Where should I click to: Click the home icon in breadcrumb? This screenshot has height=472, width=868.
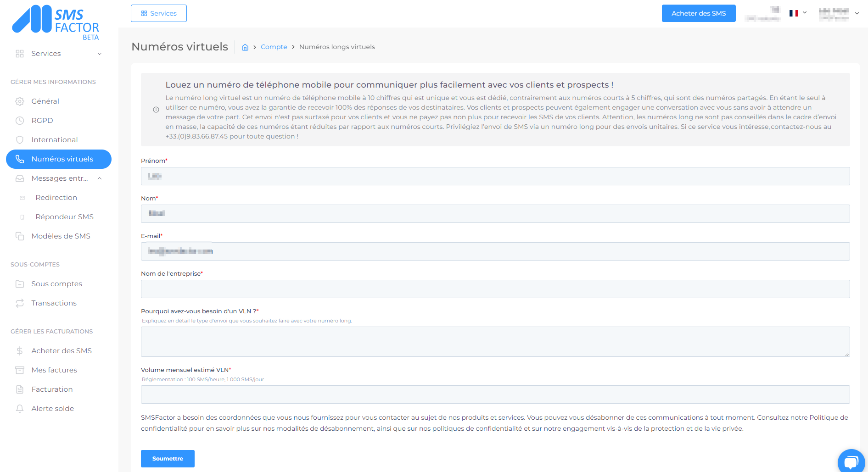coord(245,47)
